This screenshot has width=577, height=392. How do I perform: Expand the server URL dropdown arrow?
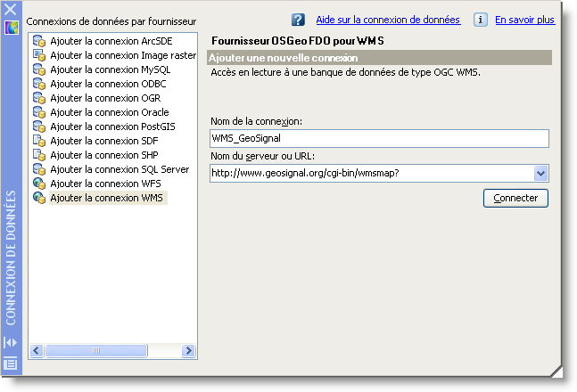point(540,173)
